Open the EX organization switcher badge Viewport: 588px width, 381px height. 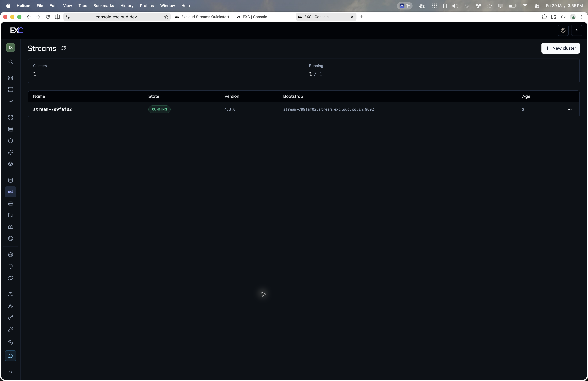10,48
